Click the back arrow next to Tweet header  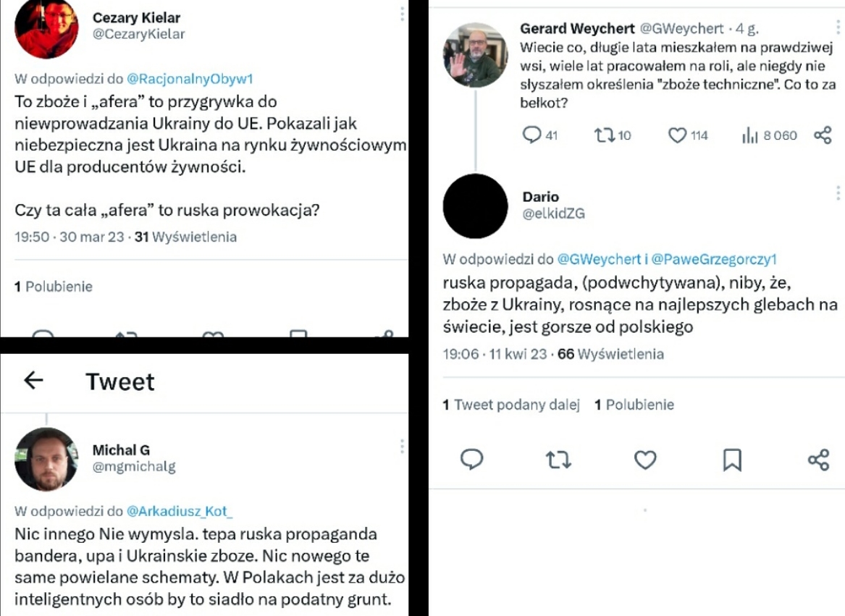click(33, 380)
